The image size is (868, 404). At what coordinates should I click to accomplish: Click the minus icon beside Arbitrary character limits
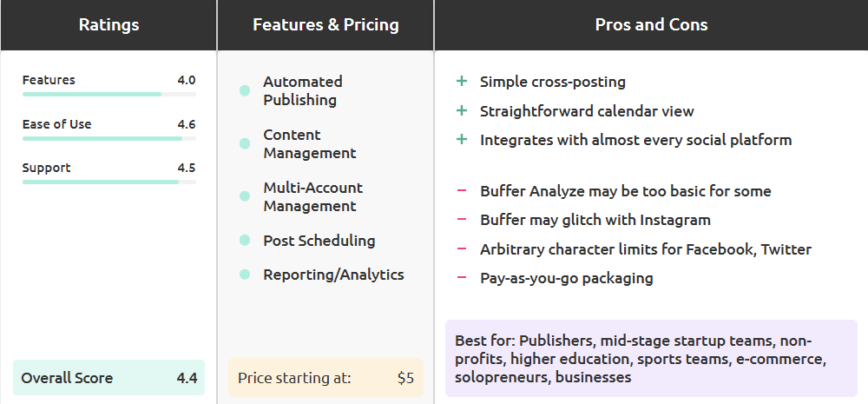(x=462, y=249)
